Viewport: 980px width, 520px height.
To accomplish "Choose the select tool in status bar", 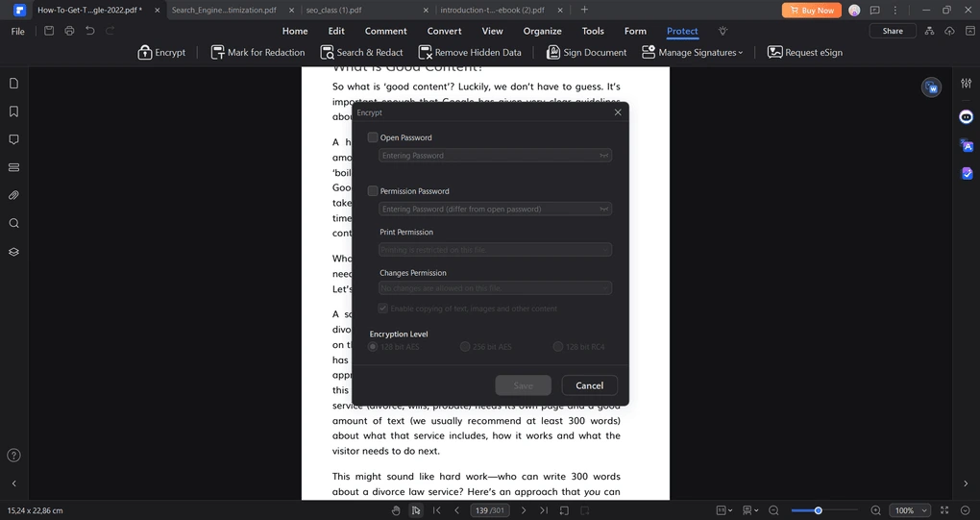I will pyautogui.click(x=416, y=510).
